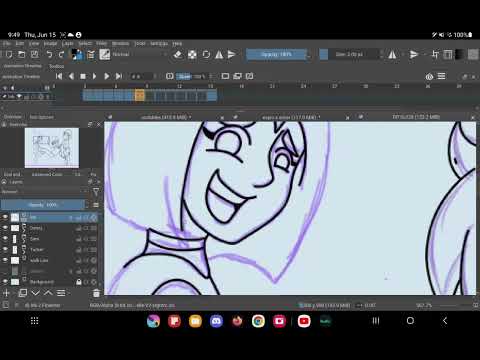Toggle visibility of Tucker layer

tap(5, 249)
